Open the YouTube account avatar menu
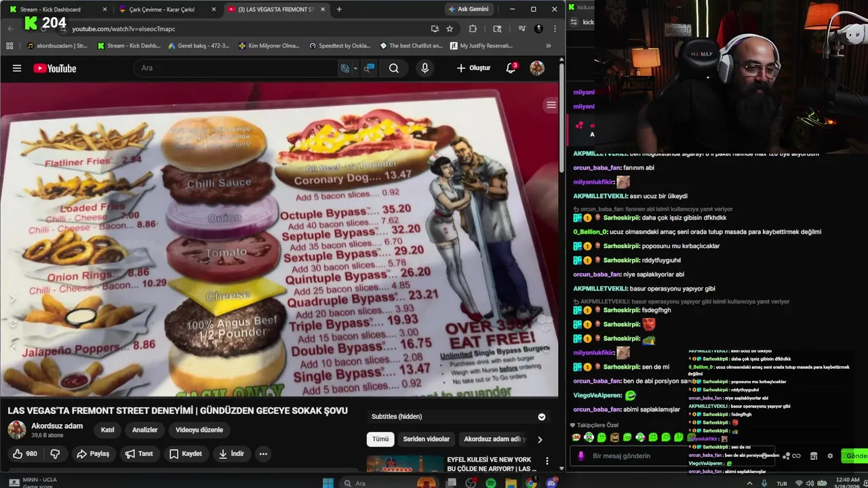Image resolution: width=868 pixels, height=488 pixels. coord(537,68)
